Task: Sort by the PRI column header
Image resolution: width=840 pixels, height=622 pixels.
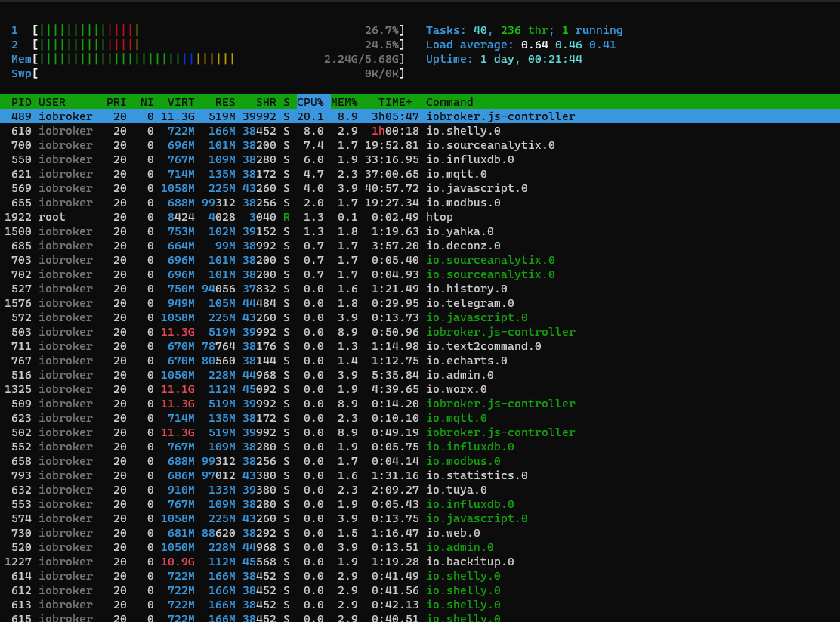Action: coord(116,102)
